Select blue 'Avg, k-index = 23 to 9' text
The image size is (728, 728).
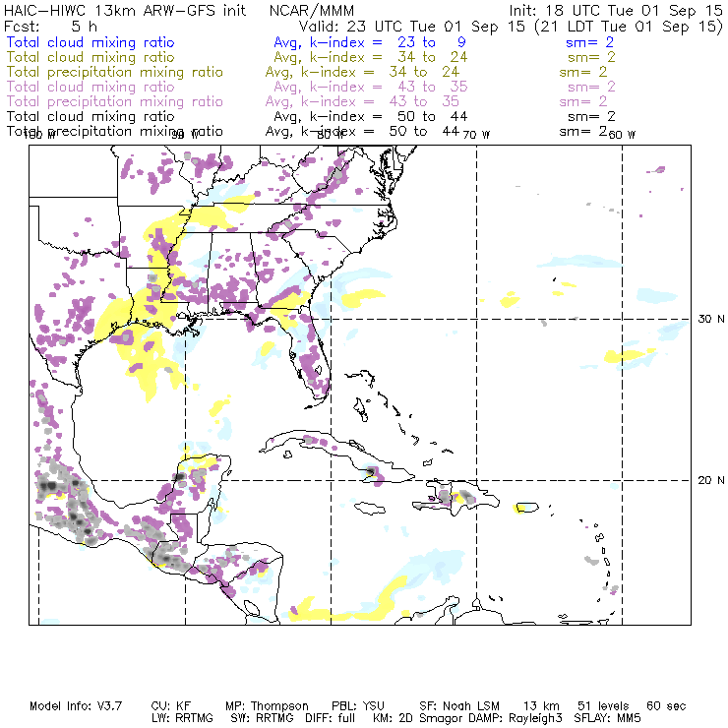click(370, 42)
